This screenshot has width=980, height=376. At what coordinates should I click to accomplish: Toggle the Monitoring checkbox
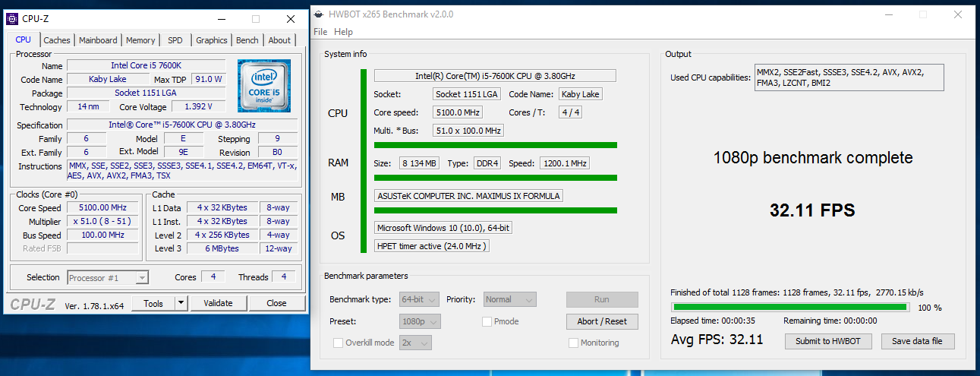pos(574,343)
